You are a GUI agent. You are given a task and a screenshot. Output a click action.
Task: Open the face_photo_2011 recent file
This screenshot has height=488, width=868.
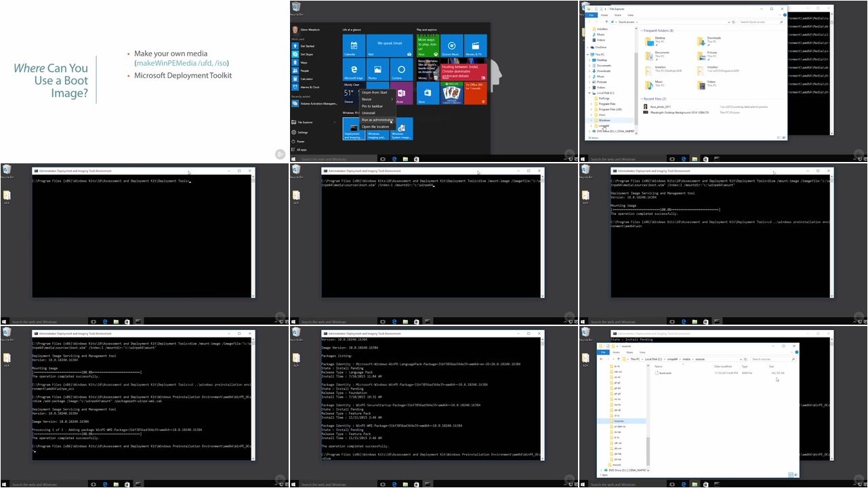[657, 106]
